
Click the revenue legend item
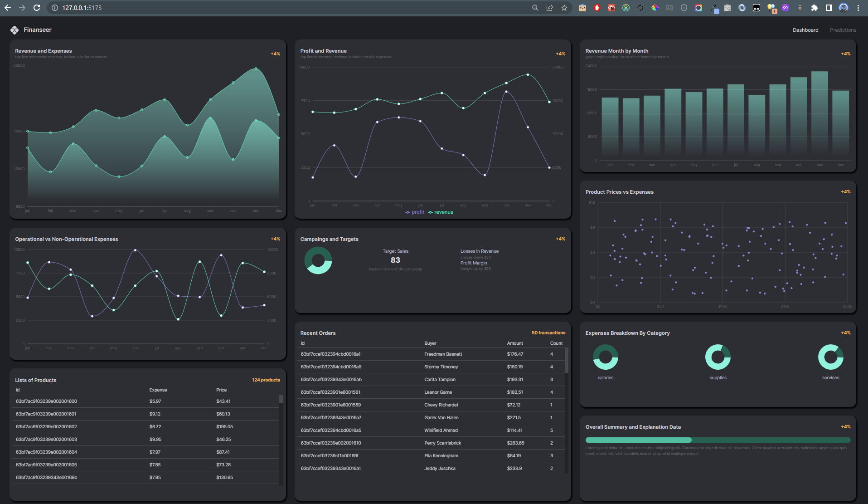pyautogui.click(x=441, y=212)
